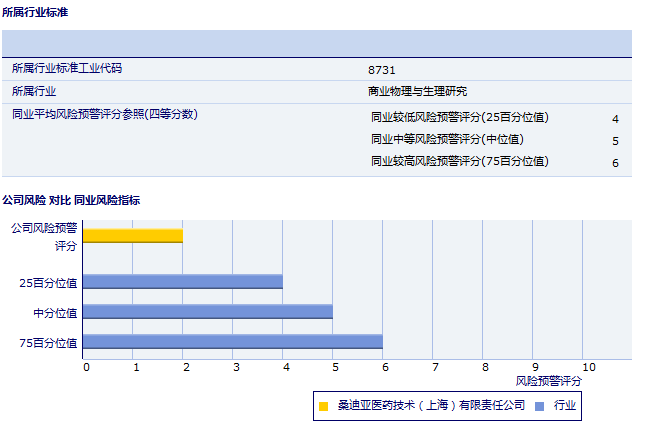Click the 公司风险 对比 同业风险指标 heading
This screenshot has height=431, width=654.
[71, 200]
